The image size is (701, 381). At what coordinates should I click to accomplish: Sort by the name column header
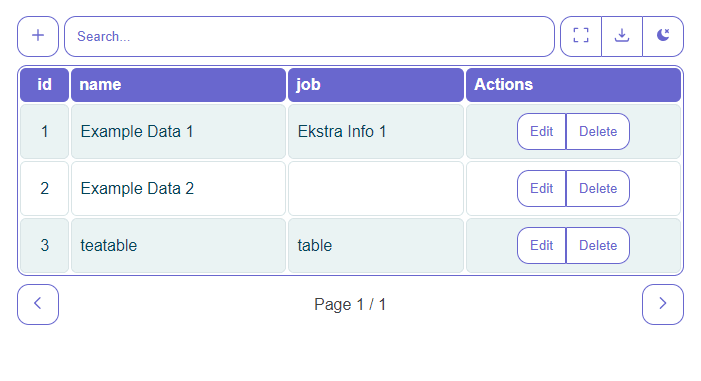click(178, 85)
